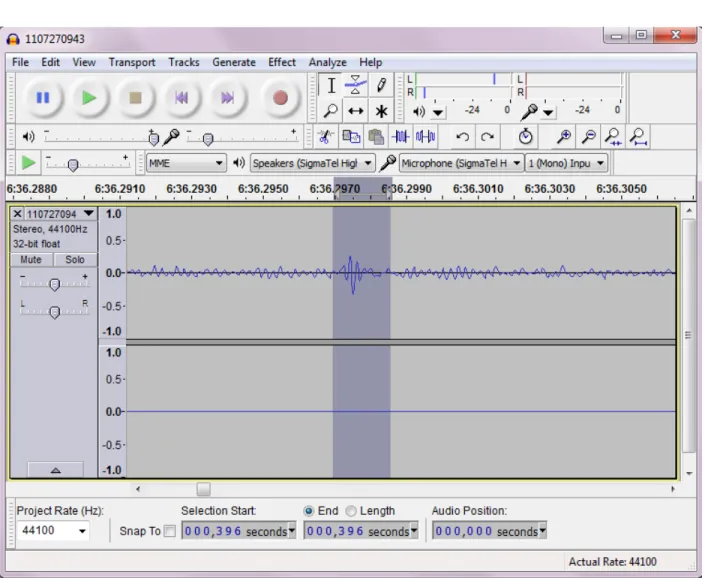Click the Fit Selection zoom icon
This screenshot has width=705, height=578.
613,137
